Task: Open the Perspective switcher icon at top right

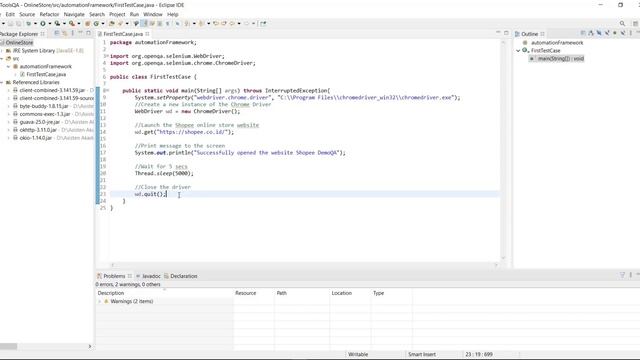Action: tap(636, 24)
